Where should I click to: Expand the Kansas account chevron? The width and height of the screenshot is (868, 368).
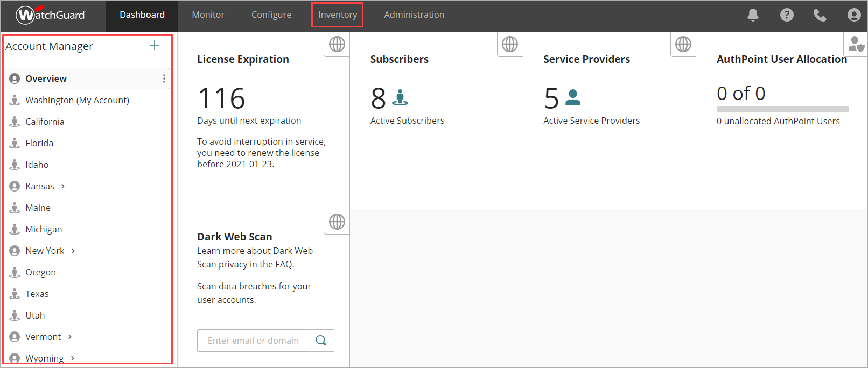[63, 186]
